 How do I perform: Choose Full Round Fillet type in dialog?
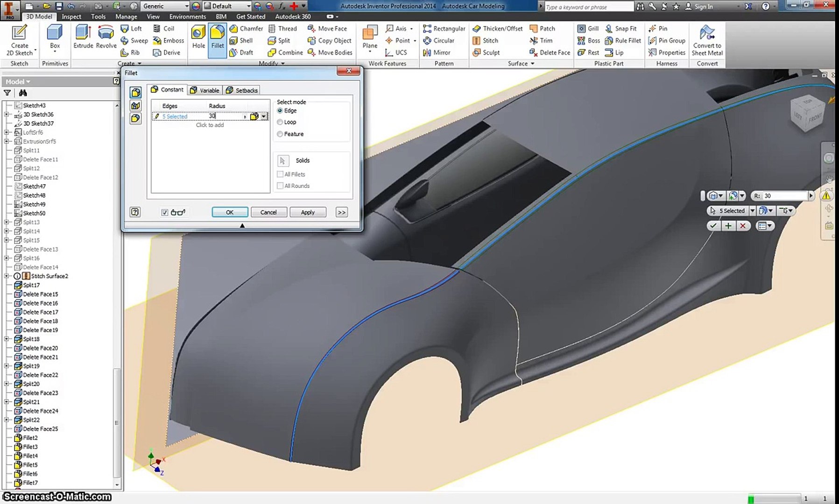click(x=135, y=119)
